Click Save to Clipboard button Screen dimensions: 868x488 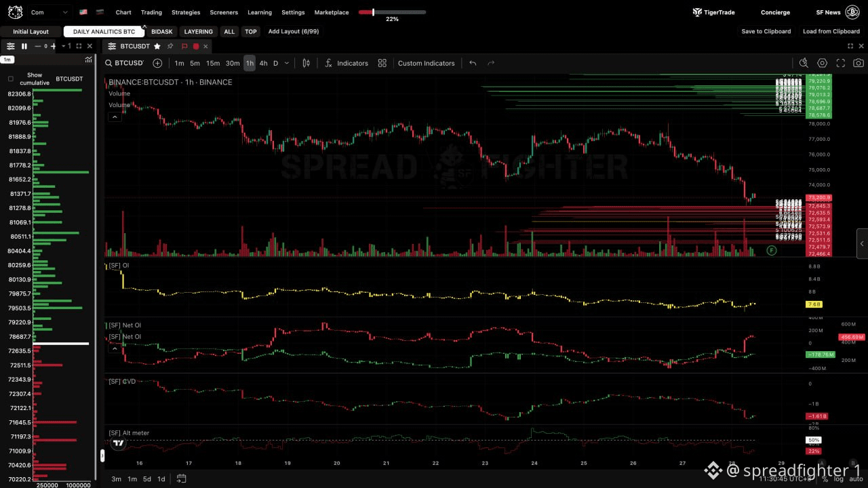(x=766, y=31)
